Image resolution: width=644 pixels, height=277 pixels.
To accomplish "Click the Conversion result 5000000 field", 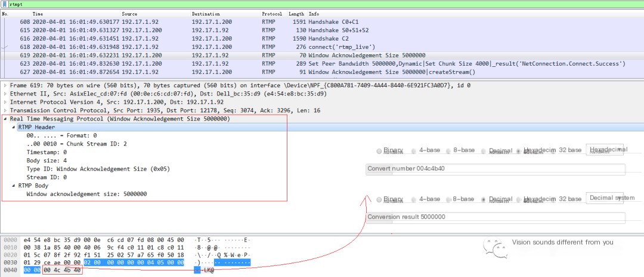I will click(496, 217).
